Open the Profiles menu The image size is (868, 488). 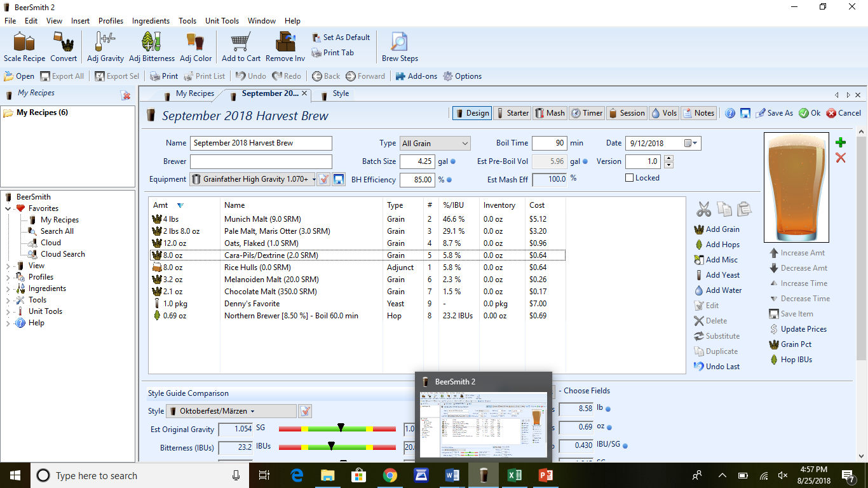pos(111,21)
